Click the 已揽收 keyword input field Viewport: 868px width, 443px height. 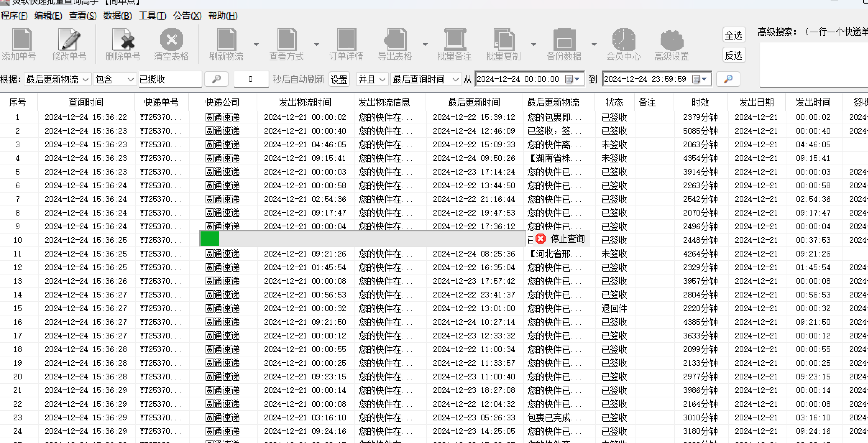pyautogui.click(x=170, y=79)
